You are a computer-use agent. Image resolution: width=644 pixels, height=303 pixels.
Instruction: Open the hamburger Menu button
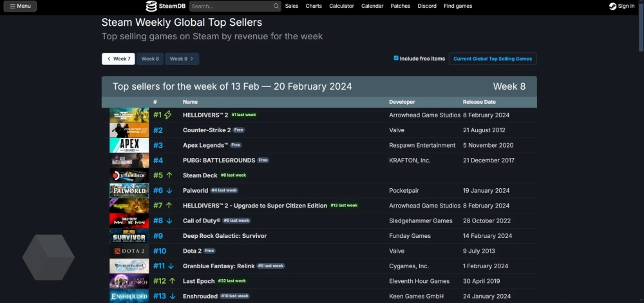click(20, 6)
